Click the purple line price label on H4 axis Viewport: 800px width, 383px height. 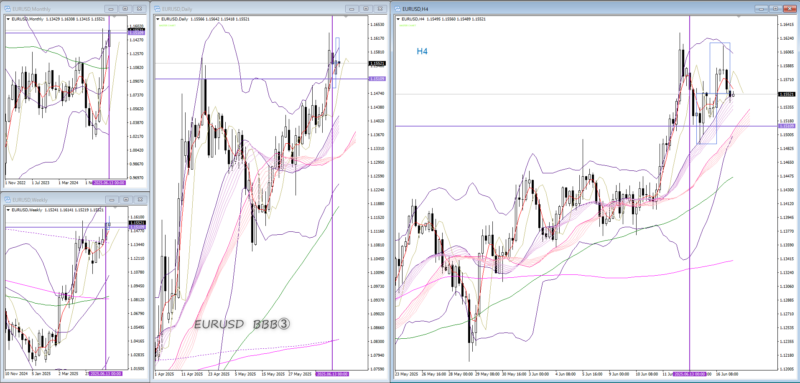tap(786, 126)
